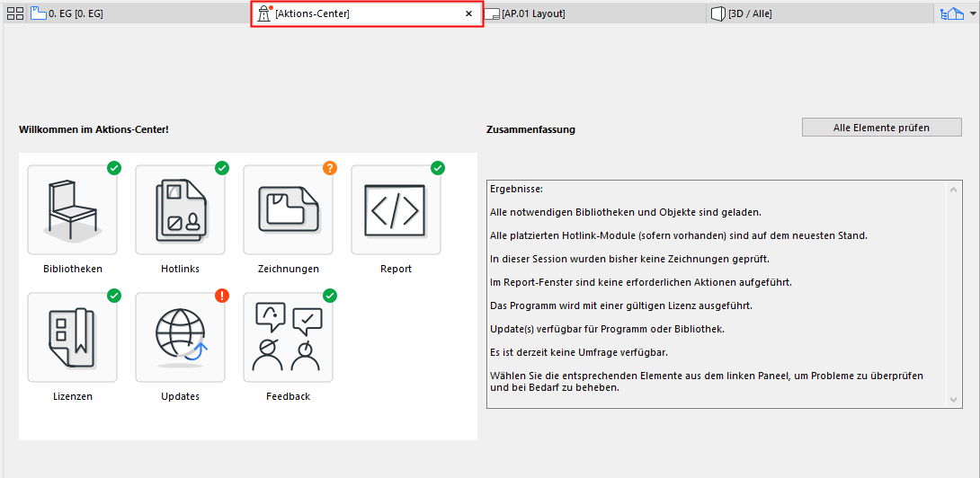This screenshot has width=980, height=478.
Task: Open the Hotlinks module icon tile
Action: pos(180,210)
